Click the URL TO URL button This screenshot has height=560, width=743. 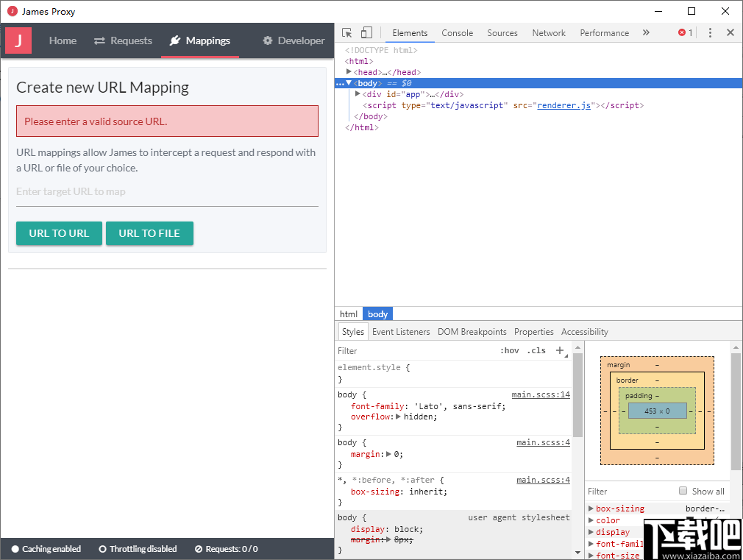(x=59, y=233)
